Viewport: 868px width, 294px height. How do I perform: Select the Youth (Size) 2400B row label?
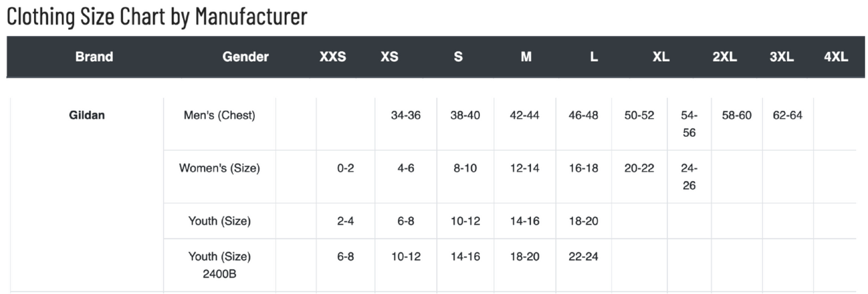point(219,264)
